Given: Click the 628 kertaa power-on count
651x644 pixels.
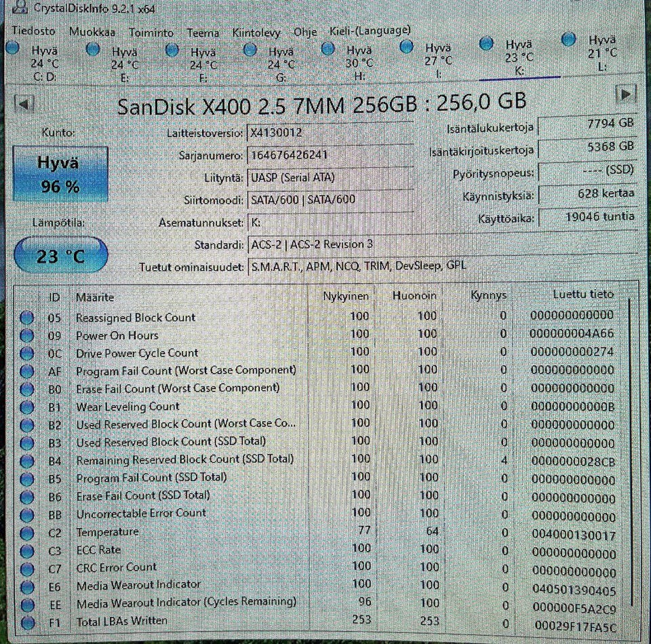Looking at the screenshot, I should [587, 194].
